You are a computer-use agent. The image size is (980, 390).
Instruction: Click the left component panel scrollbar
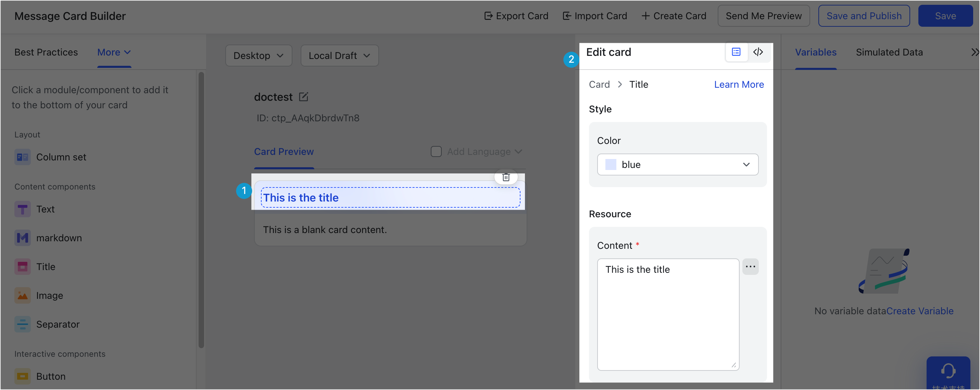click(x=201, y=209)
